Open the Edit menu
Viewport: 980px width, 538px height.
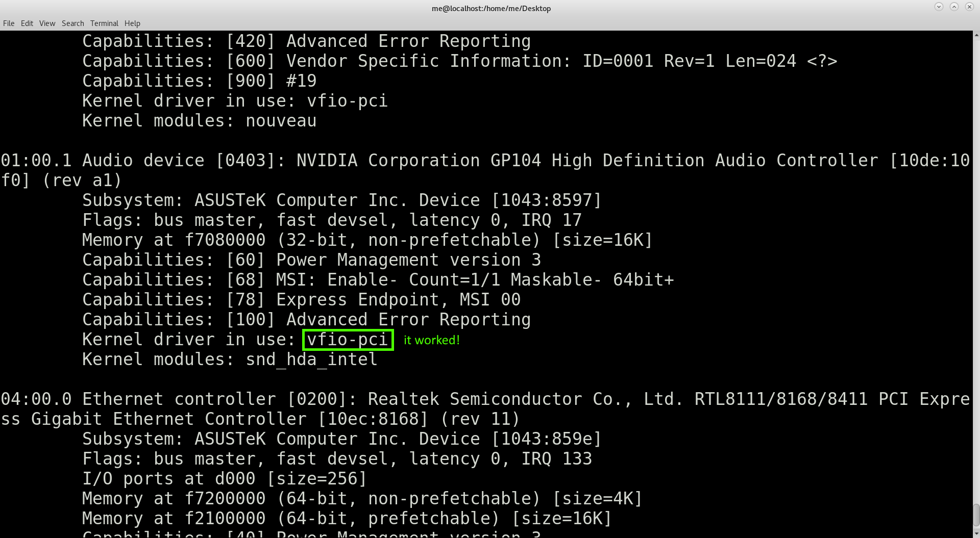click(27, 23)
